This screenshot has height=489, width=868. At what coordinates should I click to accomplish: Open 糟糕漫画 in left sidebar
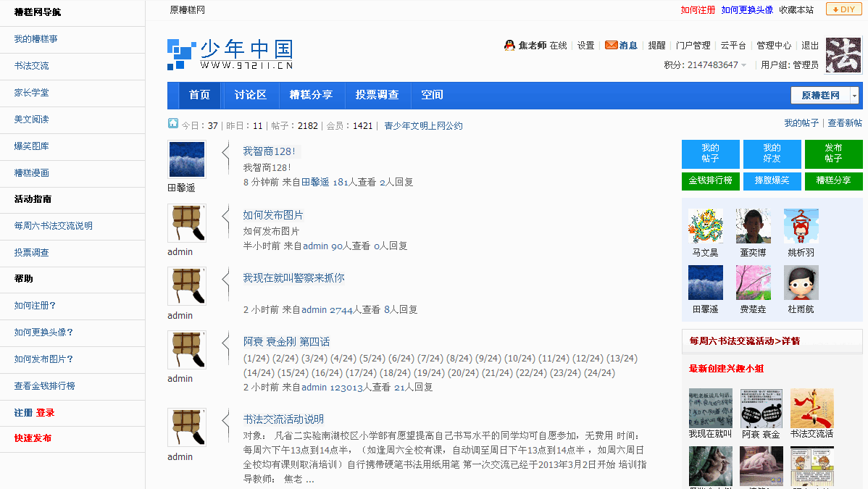click(x=32, y=173)
